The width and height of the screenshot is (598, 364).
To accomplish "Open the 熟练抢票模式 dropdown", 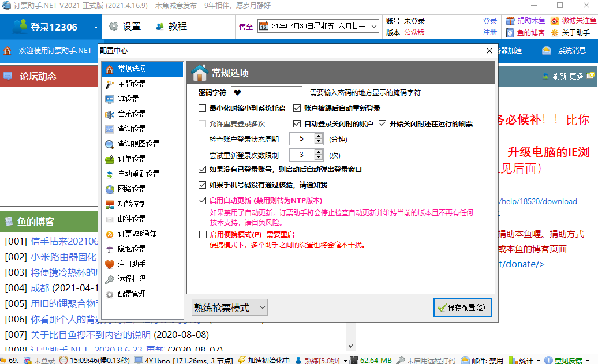I will 228,307.
